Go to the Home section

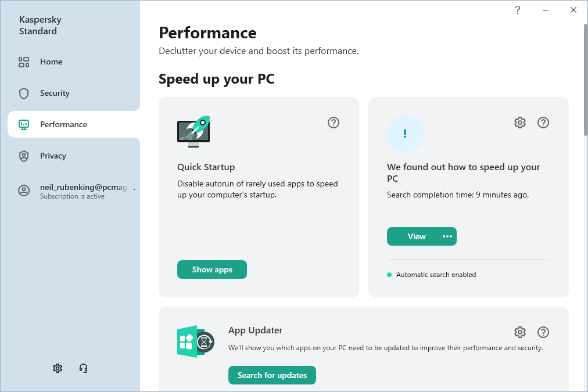tap(51, 62)
